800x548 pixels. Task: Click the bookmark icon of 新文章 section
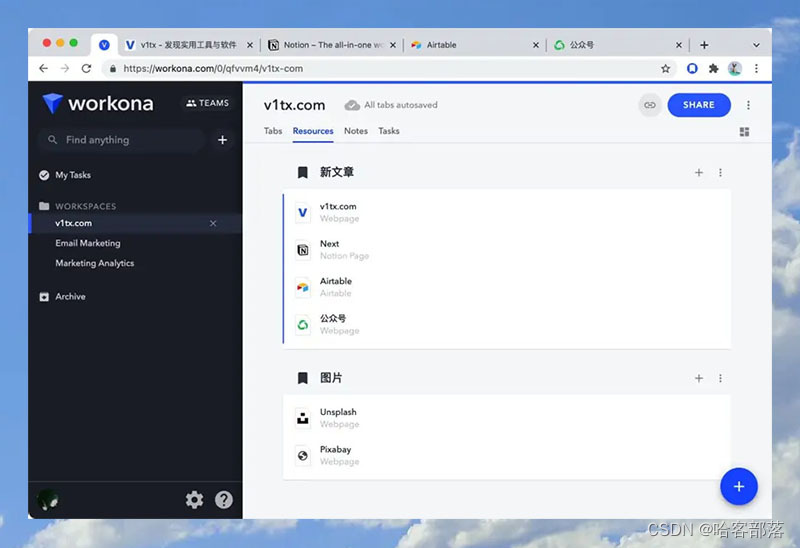click(x=303, y=172)
